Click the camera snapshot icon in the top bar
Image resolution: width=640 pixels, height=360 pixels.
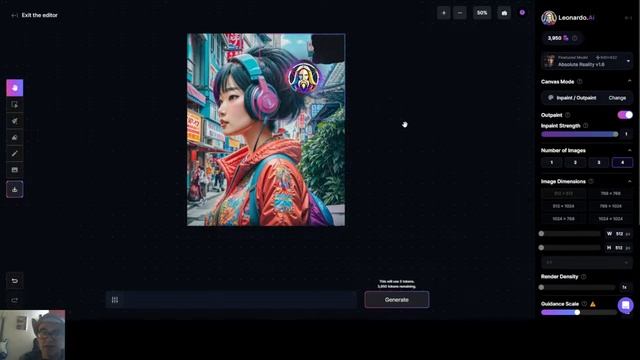[x=504, y=13]
